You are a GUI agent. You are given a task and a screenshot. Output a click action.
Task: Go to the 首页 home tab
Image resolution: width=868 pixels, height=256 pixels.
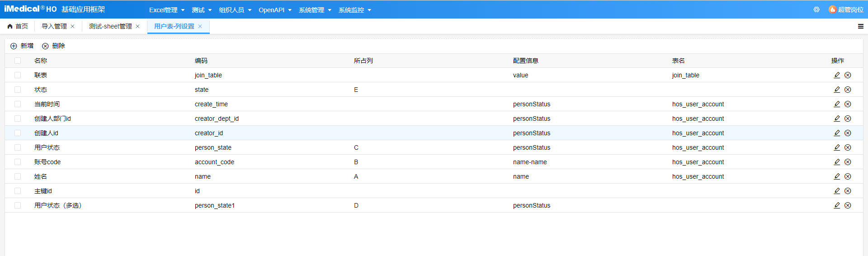pyautogui.click(x=18, y=26)
